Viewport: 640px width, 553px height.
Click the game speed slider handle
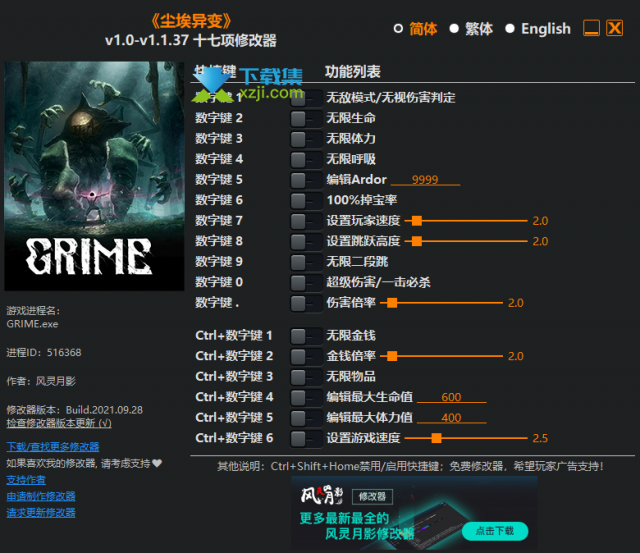tap(436, 438)
